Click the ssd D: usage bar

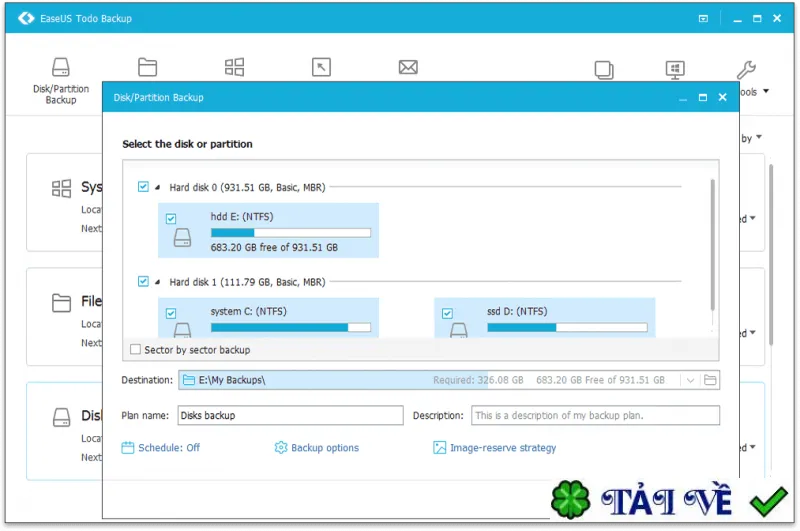[x=567, y=327]
